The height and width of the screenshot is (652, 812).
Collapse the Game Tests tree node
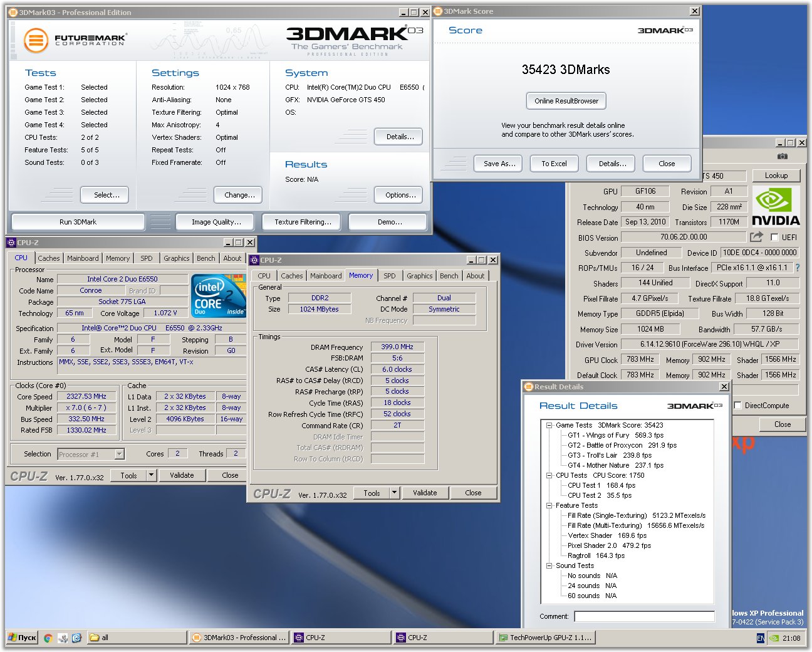[x=549, y=425]
